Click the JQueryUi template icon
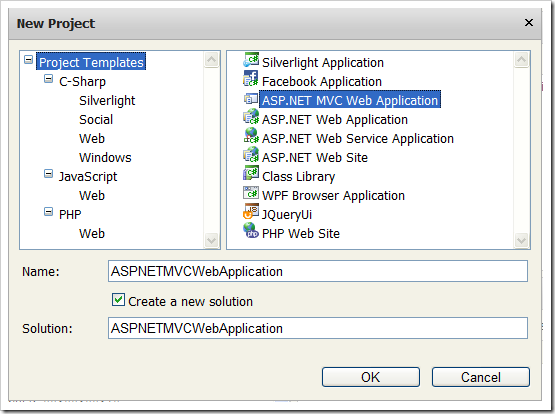 click(251, 212)
